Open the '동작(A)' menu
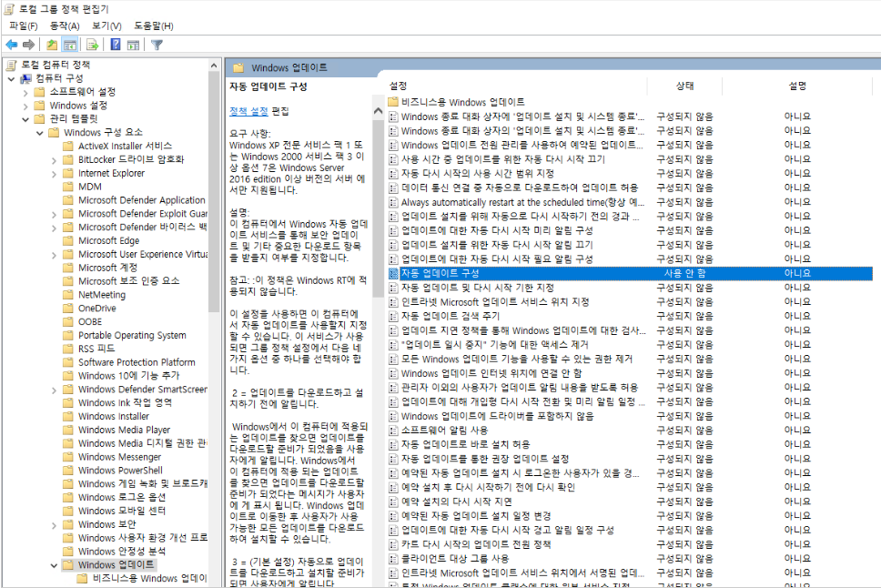 pos(65,25)
